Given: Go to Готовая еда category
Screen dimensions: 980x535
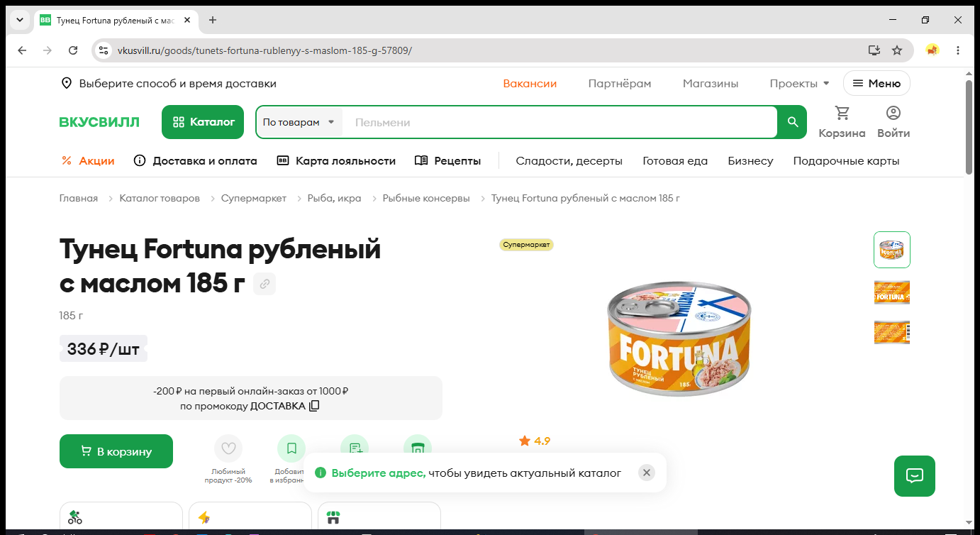Looking at the screenshot, I should 675,161.
